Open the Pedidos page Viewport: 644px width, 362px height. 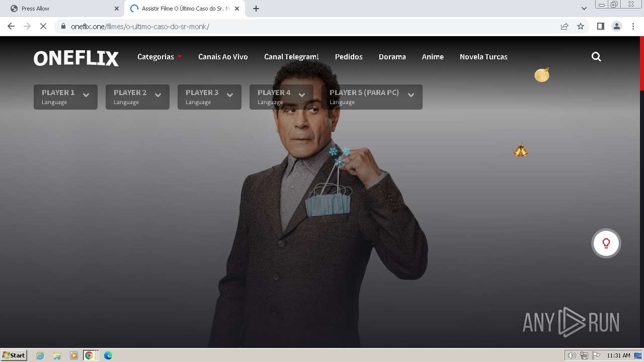click(349, 57)
